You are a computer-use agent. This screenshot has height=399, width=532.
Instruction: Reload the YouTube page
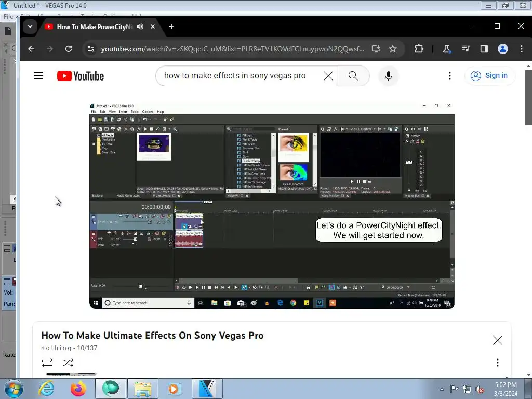pyautogui.click(x=69, y=49)
